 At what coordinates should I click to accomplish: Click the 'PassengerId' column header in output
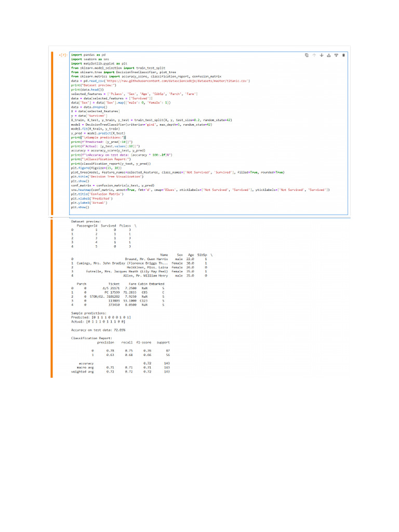click(87, 225)
